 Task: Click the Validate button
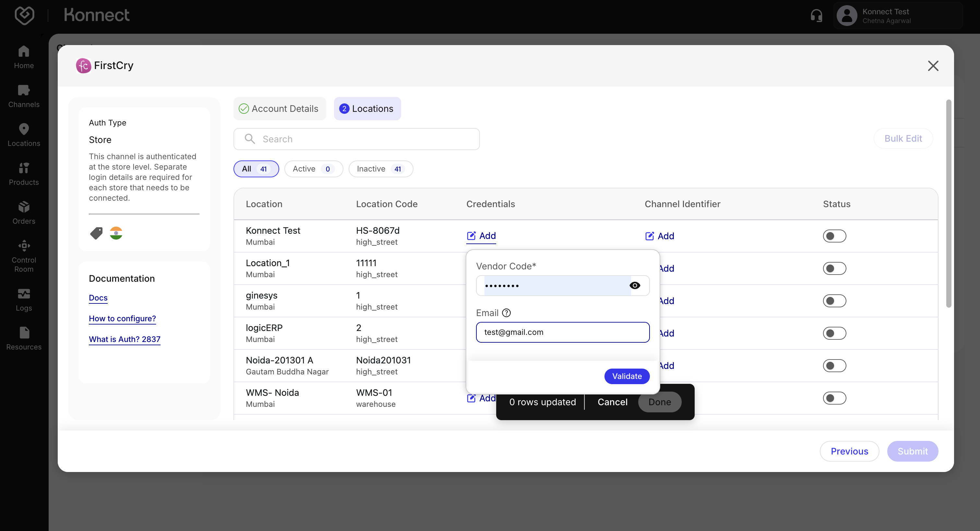point(627,376)
